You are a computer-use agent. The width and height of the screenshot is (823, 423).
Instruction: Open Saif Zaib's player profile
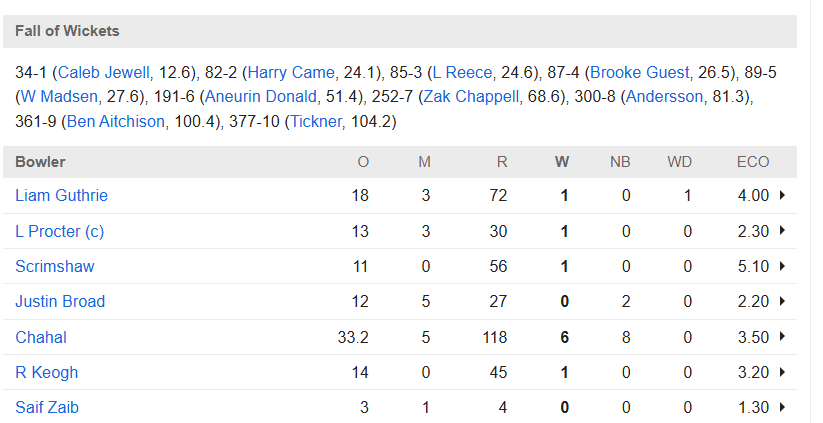coord(47,407)
